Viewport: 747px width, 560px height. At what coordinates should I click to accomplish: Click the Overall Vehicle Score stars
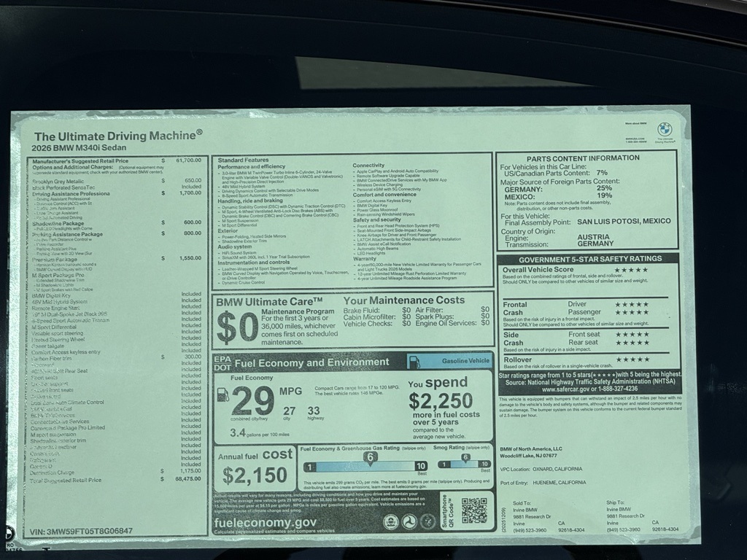630,270
